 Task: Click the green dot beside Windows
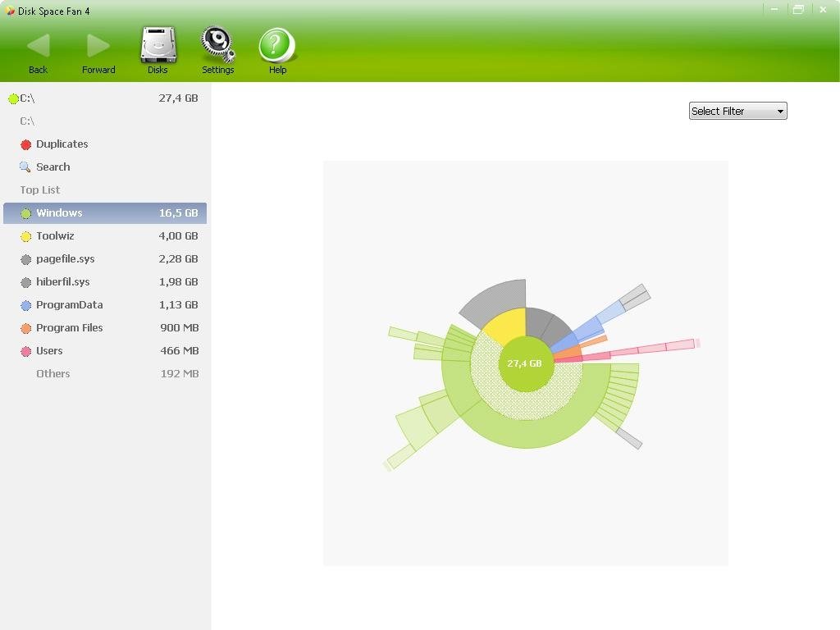click(x=25, y=213)
